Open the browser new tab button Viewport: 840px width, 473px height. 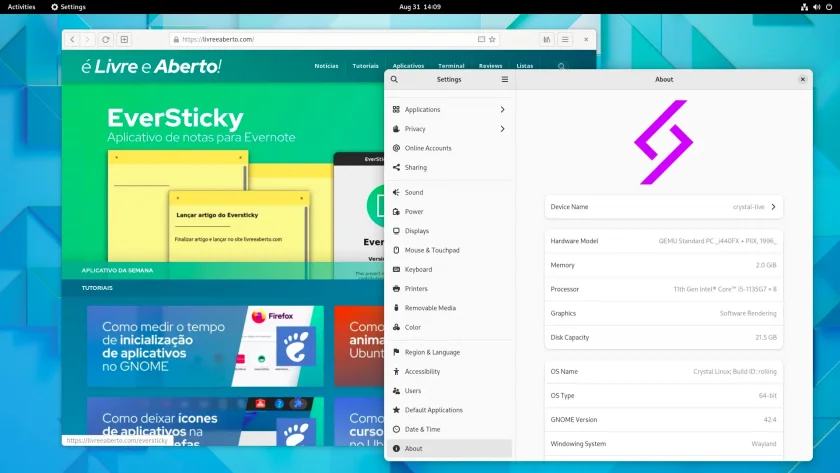tap(124, 39)
